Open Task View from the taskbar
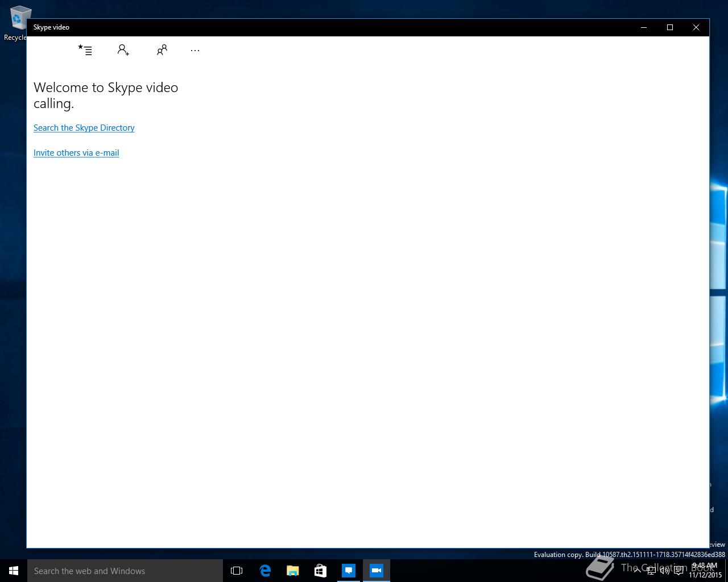728x582 pixels. pos(237,571)
